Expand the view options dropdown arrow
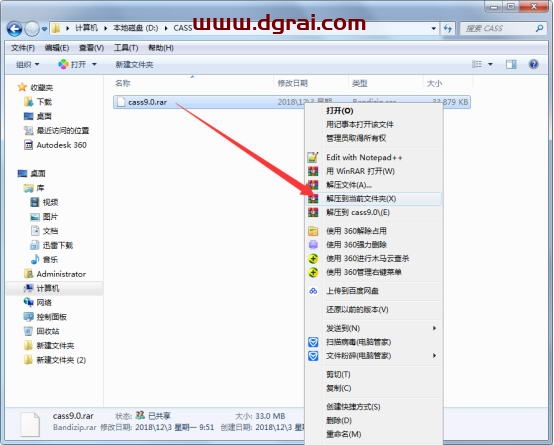554x445 pixels. click(x=490, y=64)
